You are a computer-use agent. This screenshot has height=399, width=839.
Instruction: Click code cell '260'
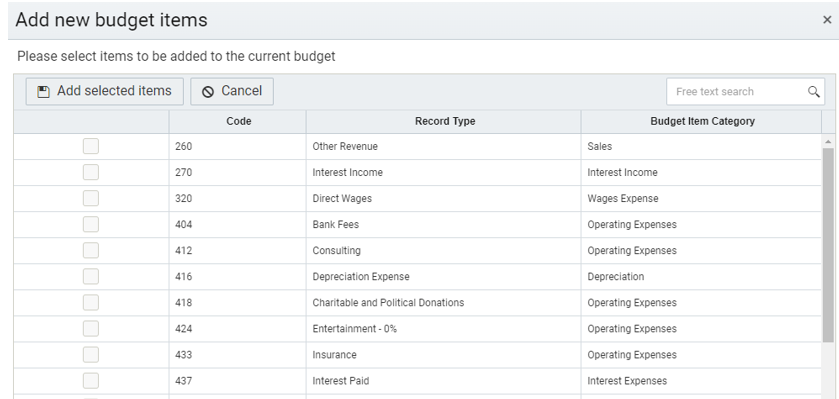238,146
